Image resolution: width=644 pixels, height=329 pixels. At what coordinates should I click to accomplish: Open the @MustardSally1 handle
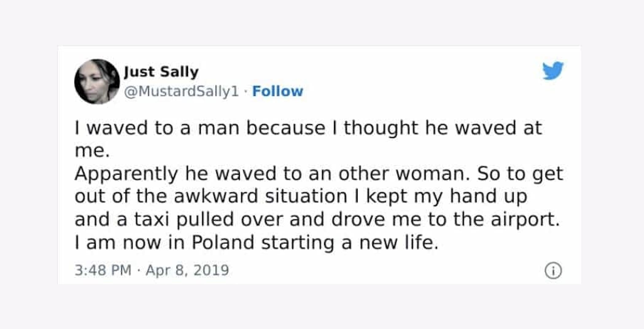click(x=181, y=91)
